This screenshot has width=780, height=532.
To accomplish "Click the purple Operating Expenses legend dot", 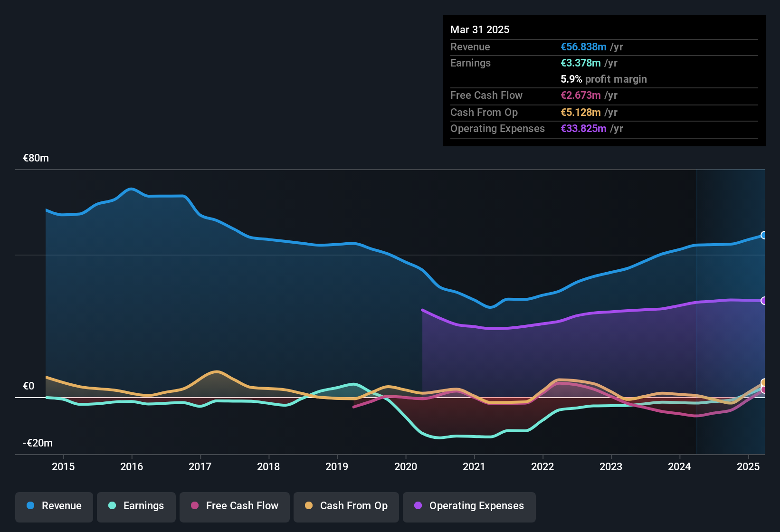I will coord(418,505).
